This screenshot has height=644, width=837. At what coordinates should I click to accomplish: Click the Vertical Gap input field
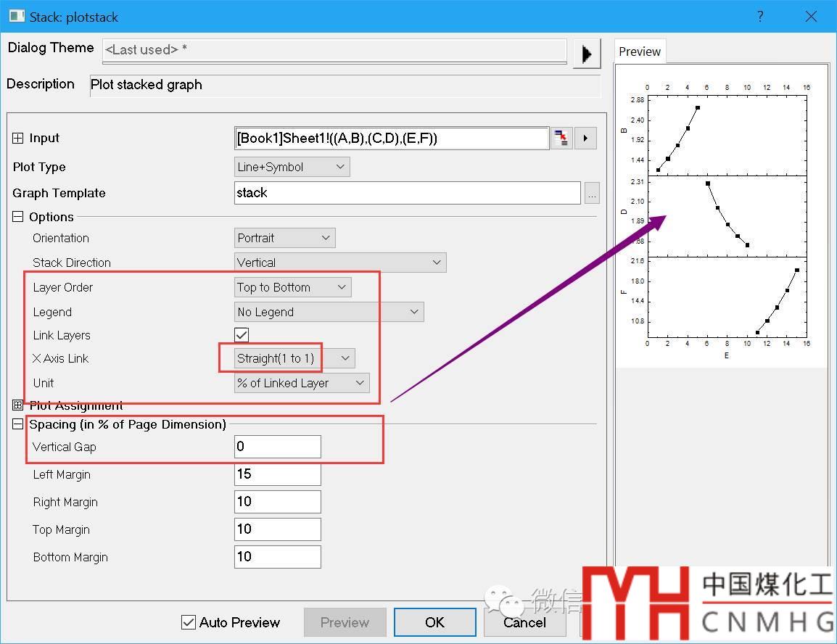tap(278, 447)
